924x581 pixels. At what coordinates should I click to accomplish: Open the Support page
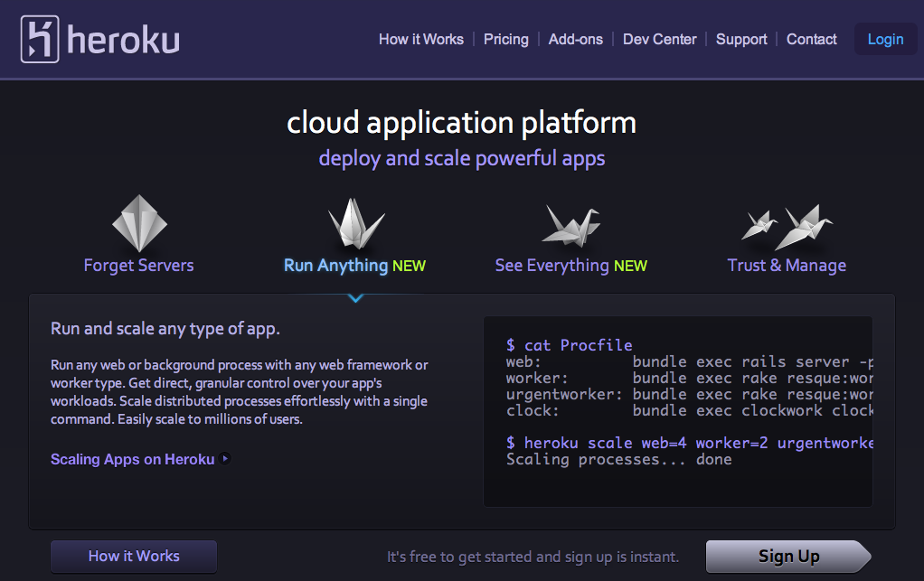741,40
